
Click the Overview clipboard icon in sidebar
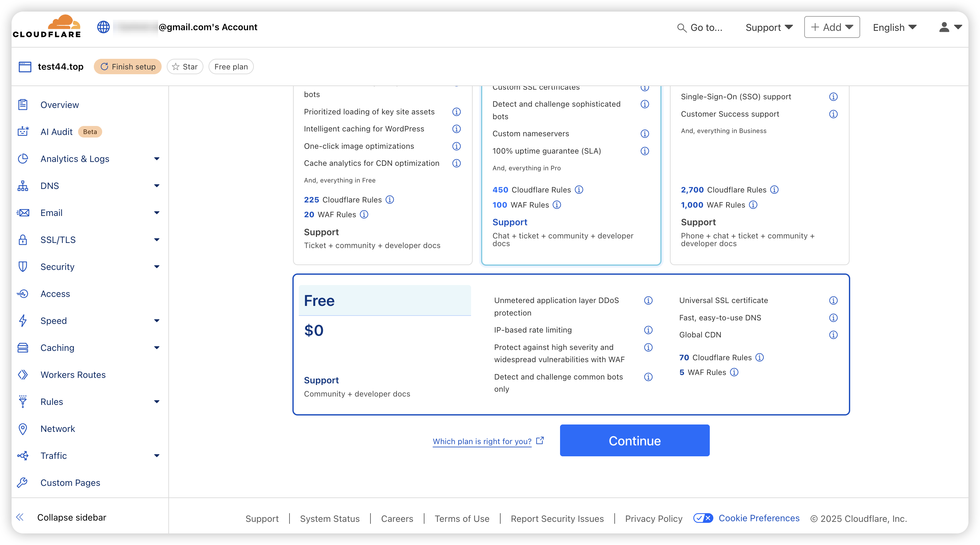(x=23, y=105)
